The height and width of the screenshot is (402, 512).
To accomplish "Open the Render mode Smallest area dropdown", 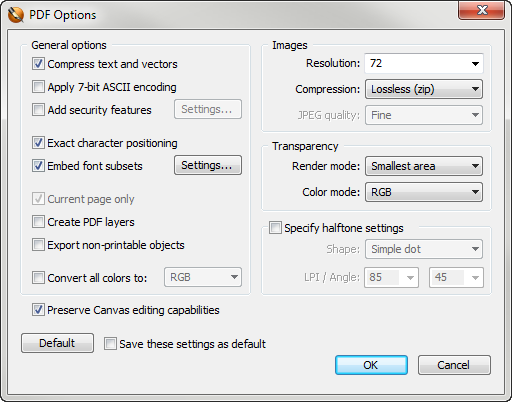I will 424,166.
